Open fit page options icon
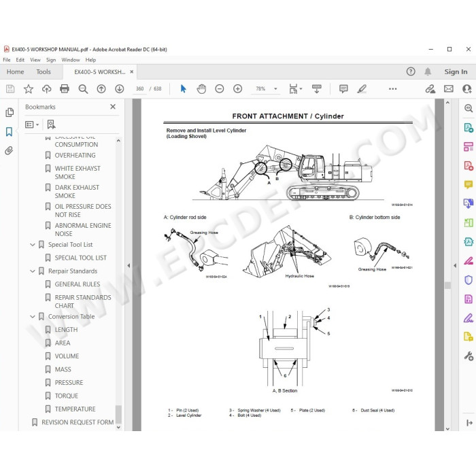Image resolution: width=476 pixels, height=476 pixels. [295, 88]
